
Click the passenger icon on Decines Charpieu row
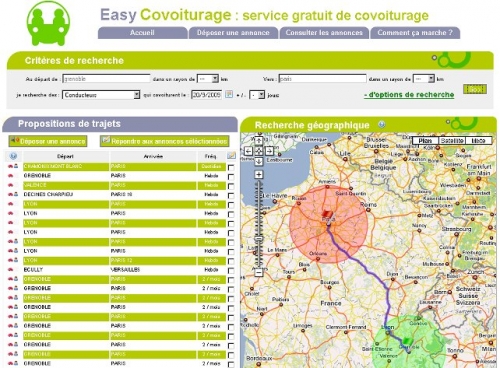(x=16, y=194)
